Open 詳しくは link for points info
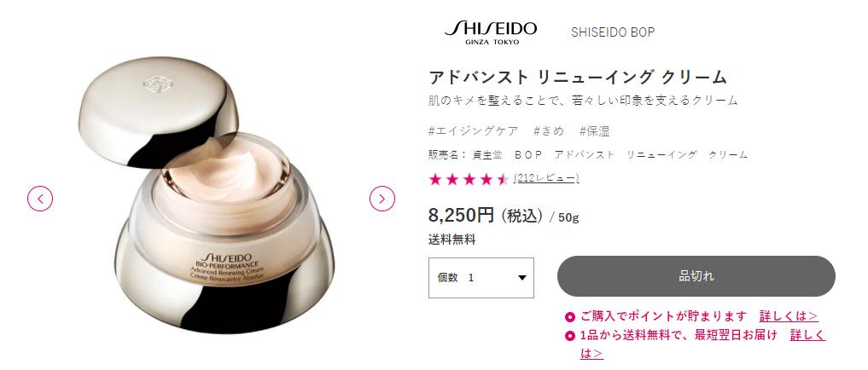 789,316
